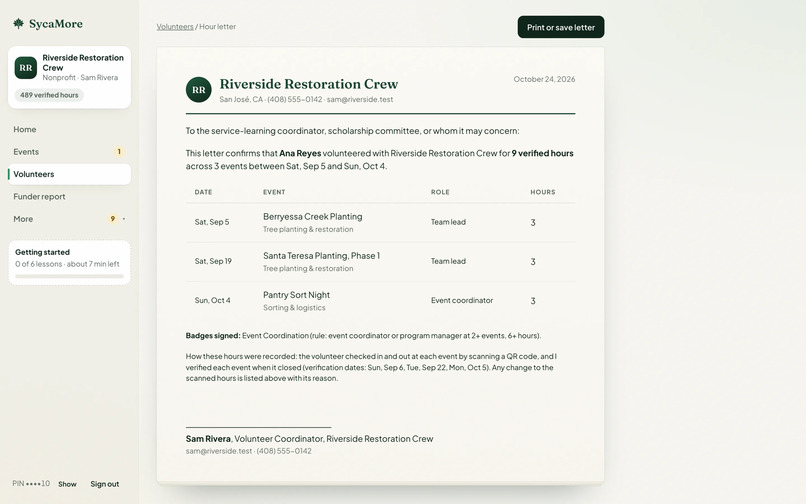Viewport: 806px width, 504px height.
Task: Show the hidden PIN
Action: [67, 484]
